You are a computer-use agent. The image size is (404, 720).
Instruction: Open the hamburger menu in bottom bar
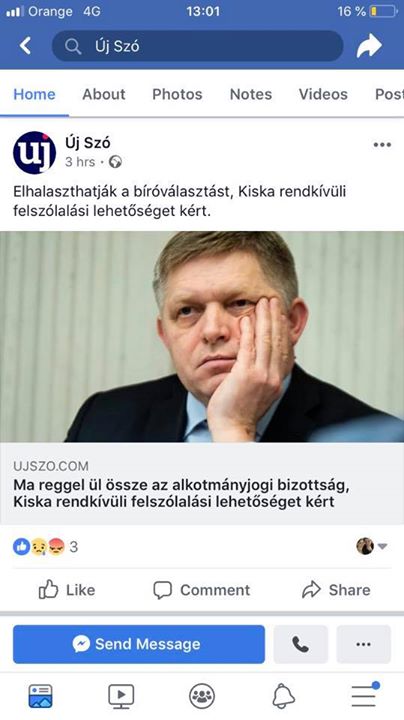(365, 695)
